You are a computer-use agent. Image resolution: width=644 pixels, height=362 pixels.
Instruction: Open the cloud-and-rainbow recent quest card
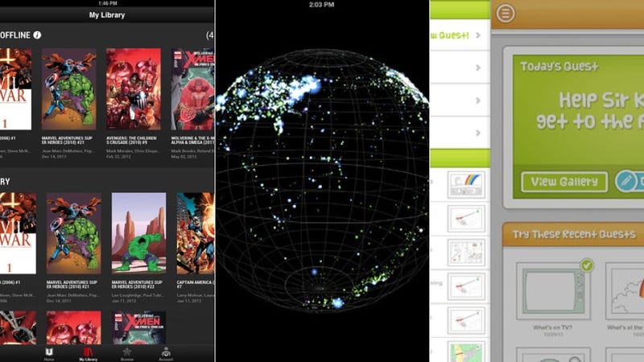tap(625, 291)
